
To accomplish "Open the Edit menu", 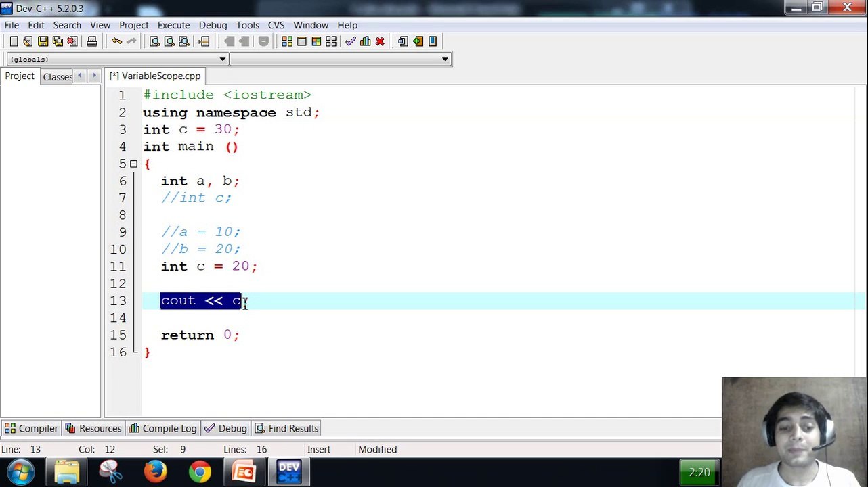I will click(36, 25).
